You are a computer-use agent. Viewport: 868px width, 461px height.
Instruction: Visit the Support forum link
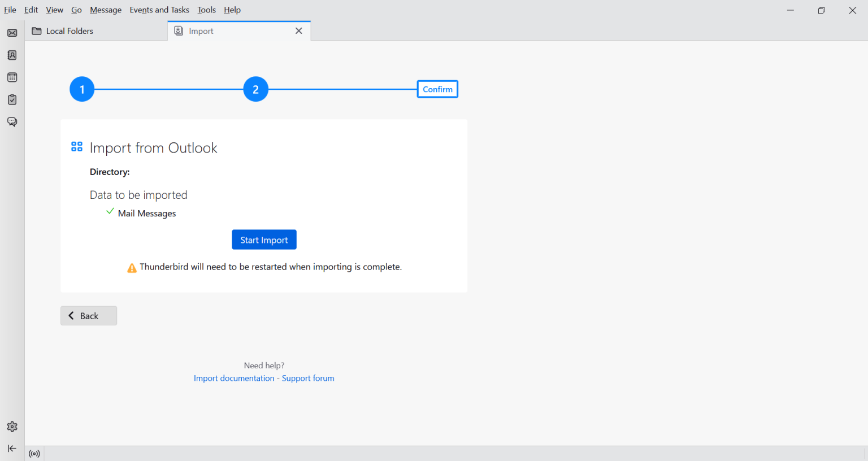(308, 379)
